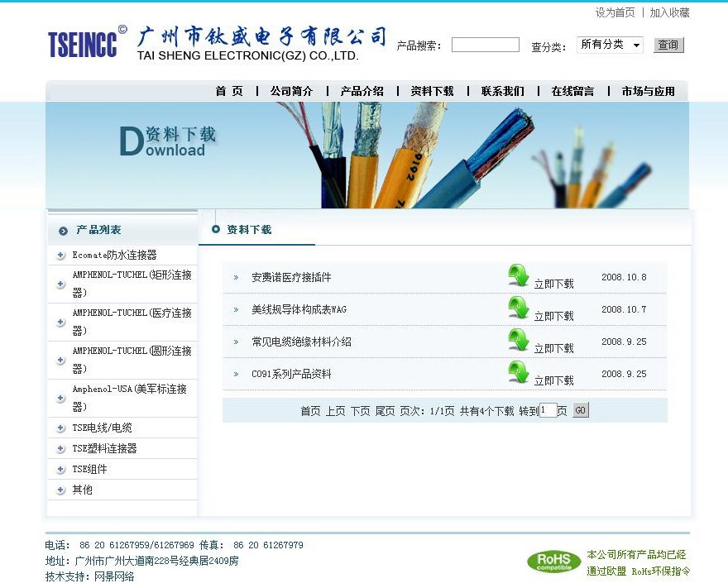The width and height of the screenshot is (728, 588).
Task: Open 市场与应用 in the navigation bar
Action: (x=649, y=92)
